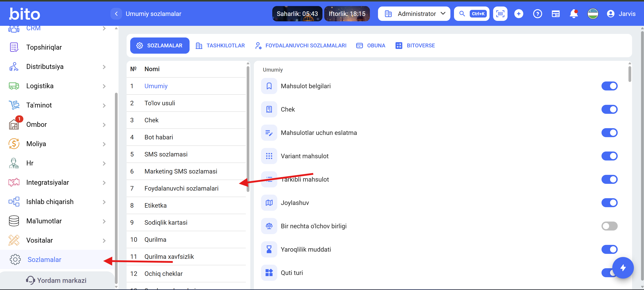
Task: Open Yordam markazi help center button
Action: [56, 280]
